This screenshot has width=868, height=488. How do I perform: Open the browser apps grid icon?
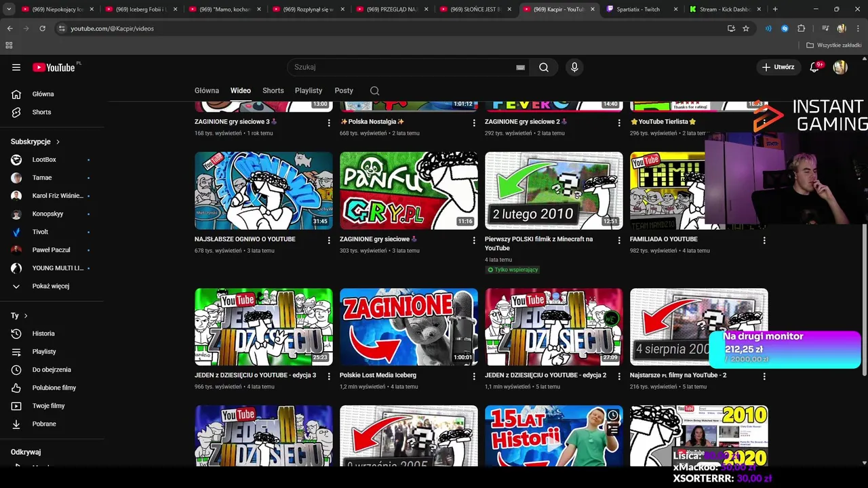(9, 45)
